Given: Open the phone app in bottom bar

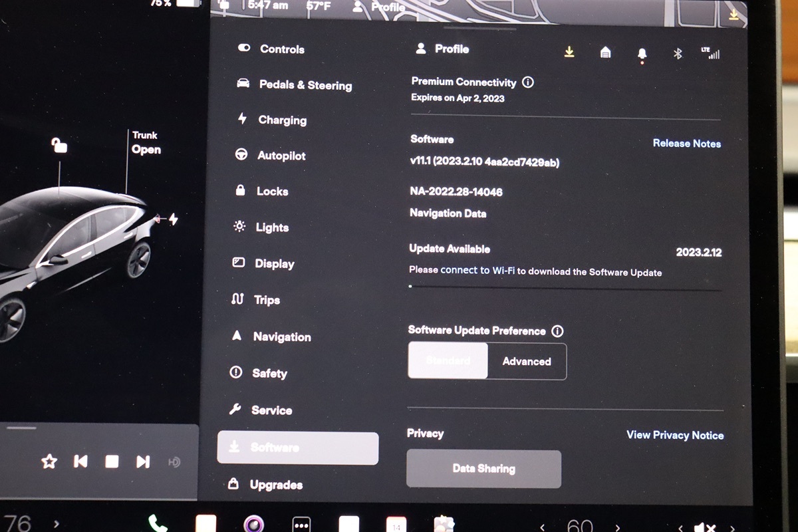Looking at the screenshot, I should click(158, 523).
